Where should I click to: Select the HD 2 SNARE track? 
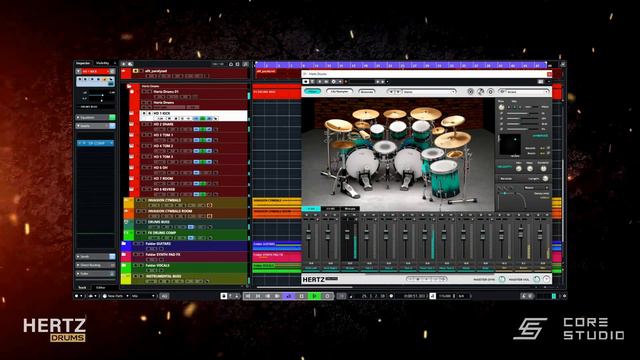194,127
